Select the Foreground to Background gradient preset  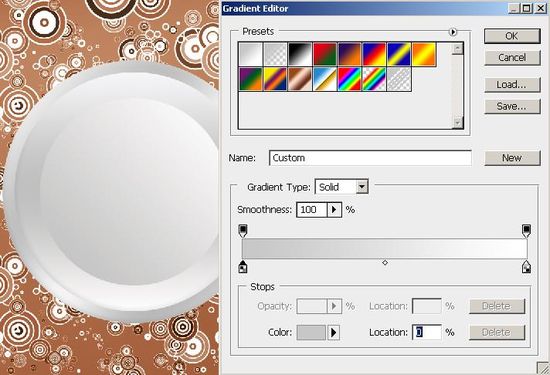[250, 54]
